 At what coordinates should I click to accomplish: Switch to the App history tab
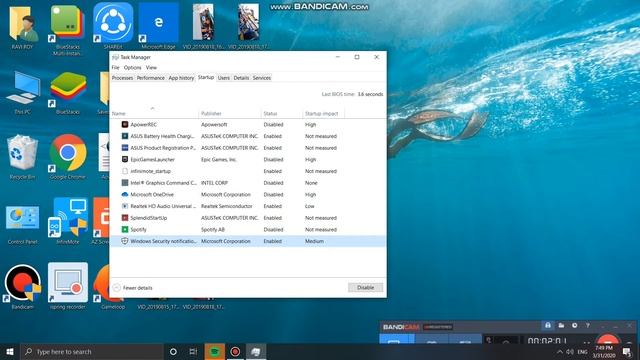point(181,78)
